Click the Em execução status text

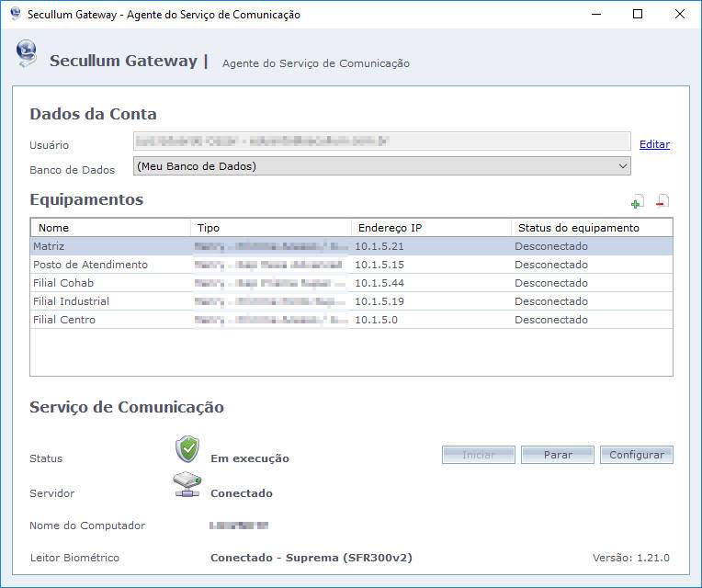click(x=250, y=458)
